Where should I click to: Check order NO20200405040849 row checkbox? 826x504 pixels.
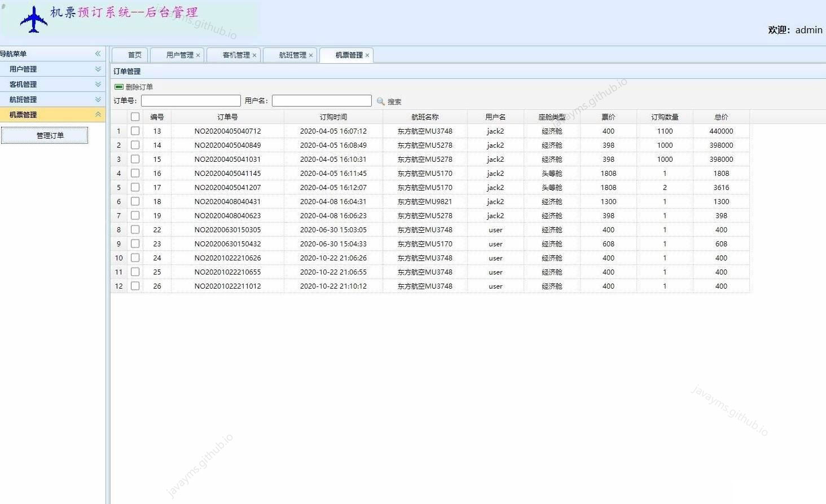pyautogui.click(x=135, y=145)
